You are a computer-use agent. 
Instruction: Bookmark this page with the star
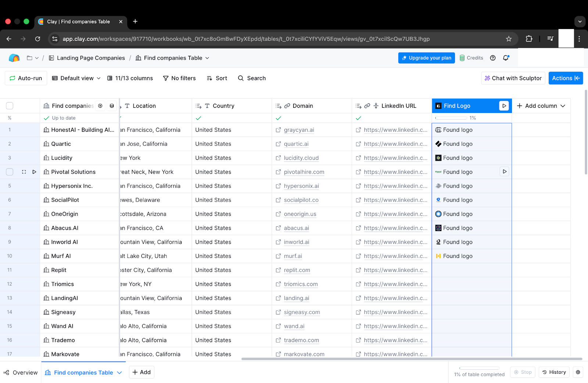coord(509,39)
